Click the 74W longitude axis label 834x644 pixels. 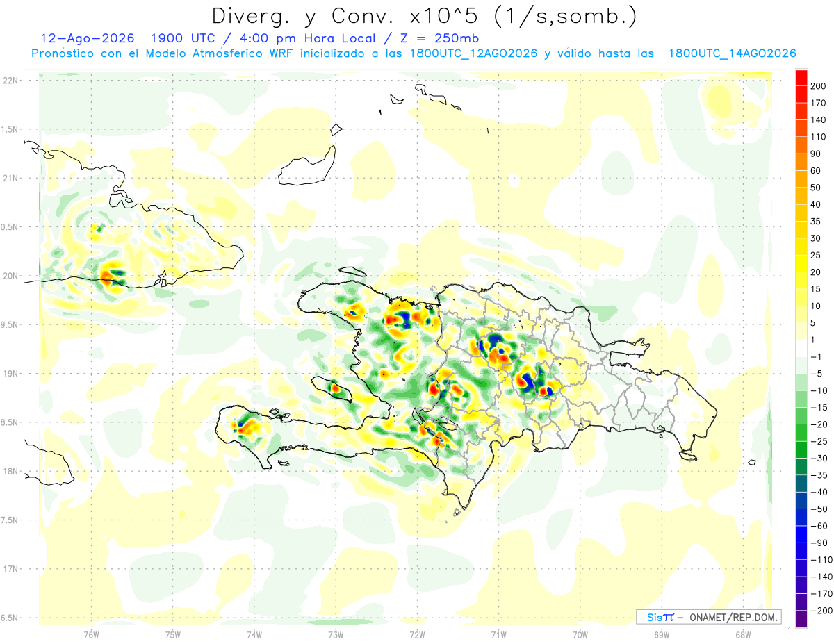pos(254,635)
